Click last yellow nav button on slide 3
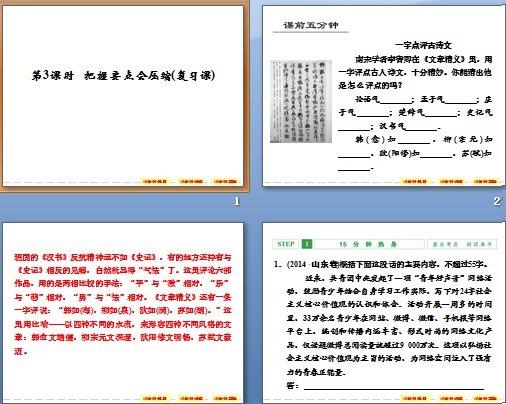Screen dimensions: 506x404 [226, 398]
